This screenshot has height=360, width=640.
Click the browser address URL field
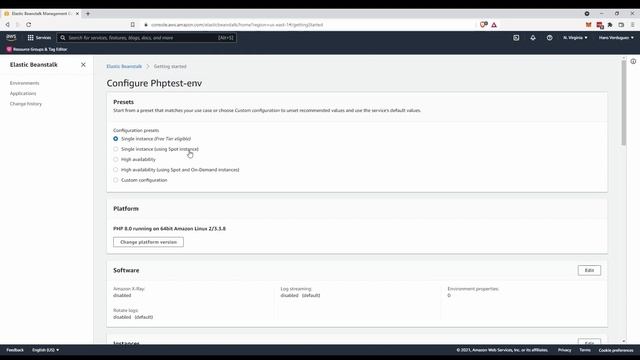click(x=237, y=24)
